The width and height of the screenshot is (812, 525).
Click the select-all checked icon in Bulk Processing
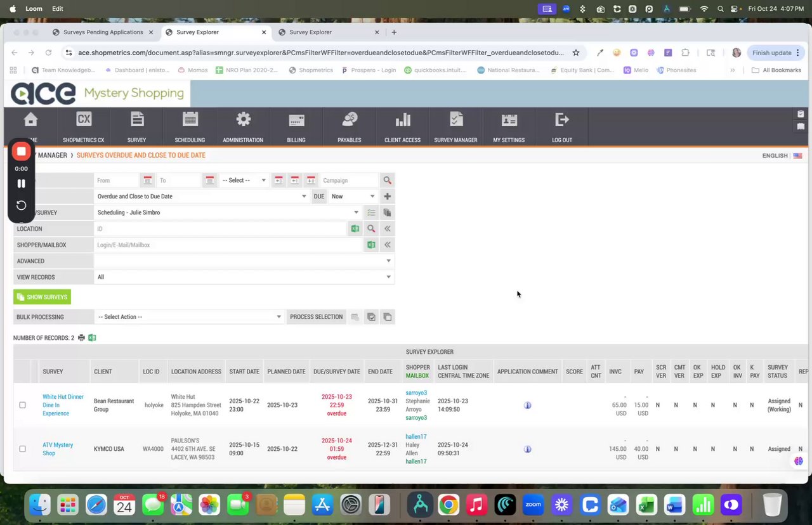pos(371,317)
